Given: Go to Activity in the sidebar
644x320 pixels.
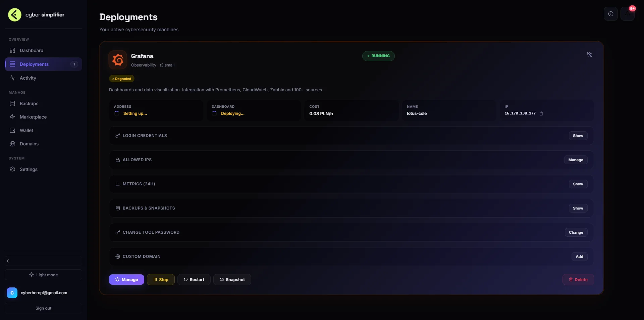Looking at the screenshot, I should tap(43, 78).
